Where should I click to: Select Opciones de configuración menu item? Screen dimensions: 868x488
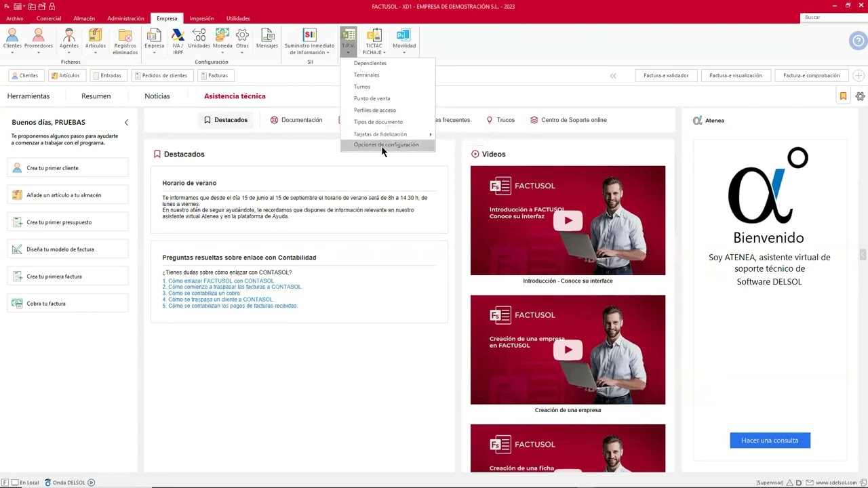(387, 145)
